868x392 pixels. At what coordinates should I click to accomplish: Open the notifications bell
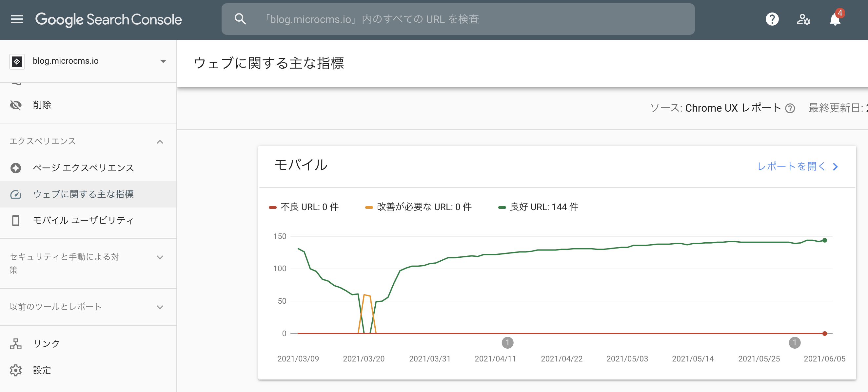coord(835,19)
